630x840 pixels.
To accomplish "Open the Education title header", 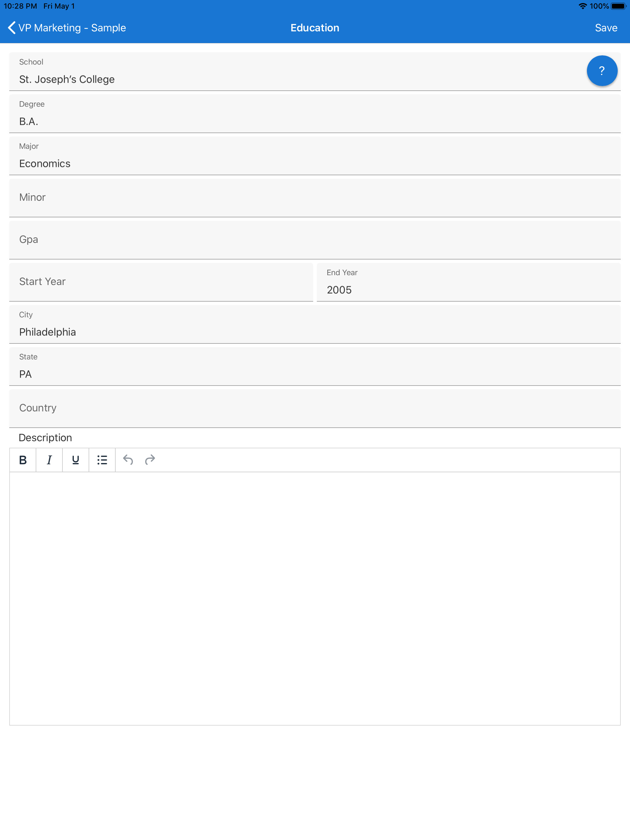I will tap(314, 27).
